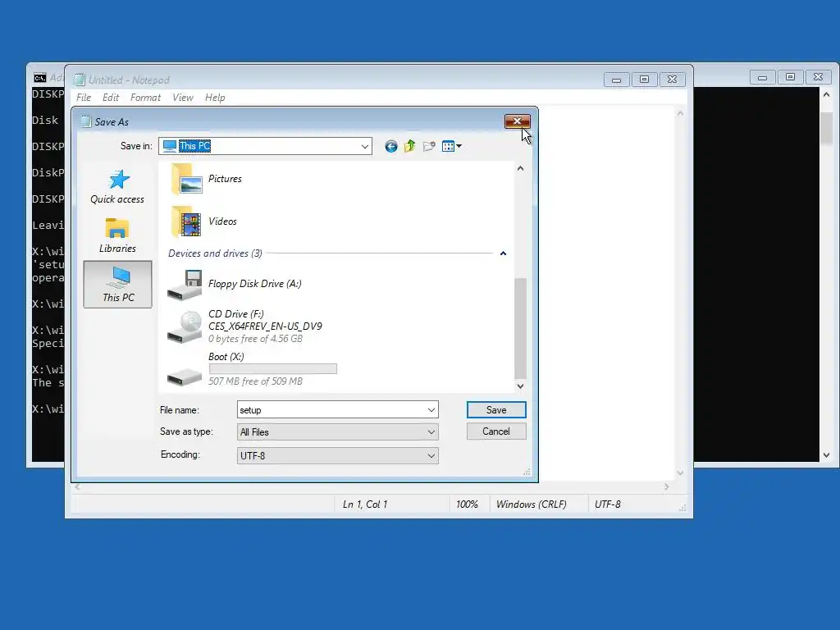Open the File name dropdown arrow
The width and height of the screenshot is (840, 630).
[431, 410]
